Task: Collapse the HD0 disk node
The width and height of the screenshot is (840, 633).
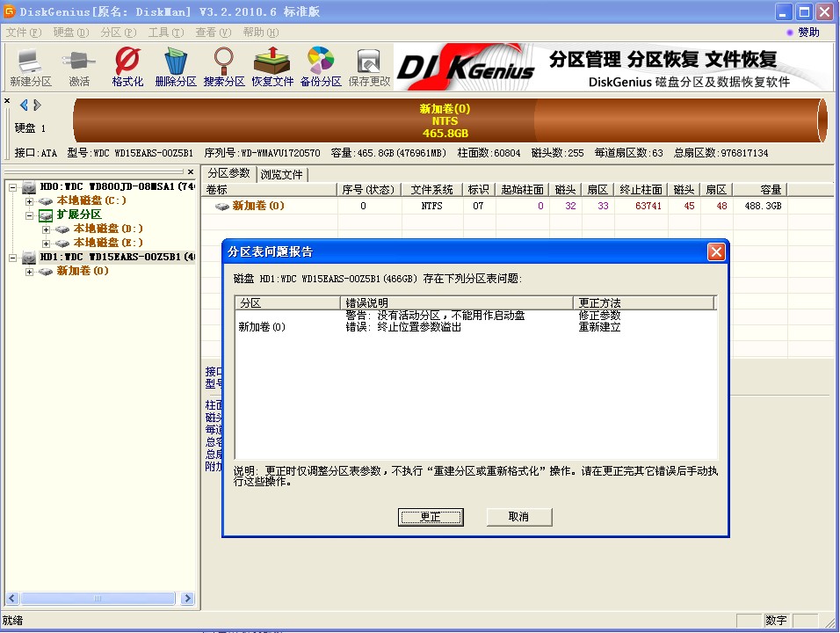Action: [13, 187]
